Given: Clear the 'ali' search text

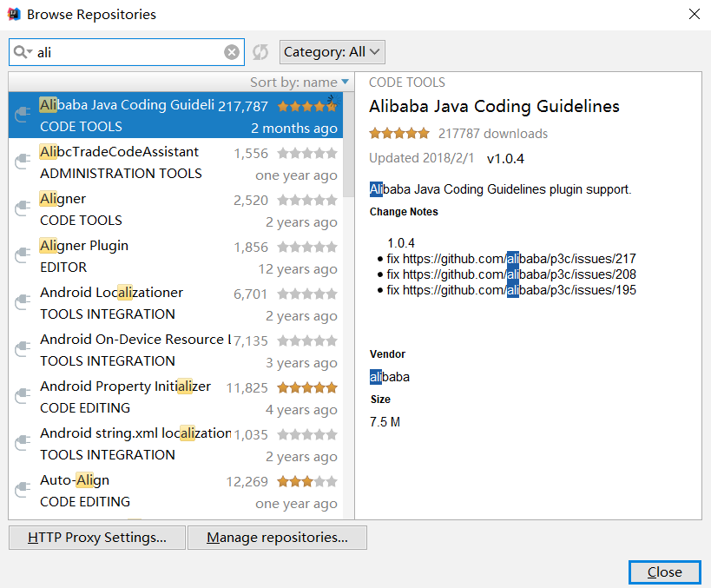Looking at the screenshot, I should click(x=232, y=52).
